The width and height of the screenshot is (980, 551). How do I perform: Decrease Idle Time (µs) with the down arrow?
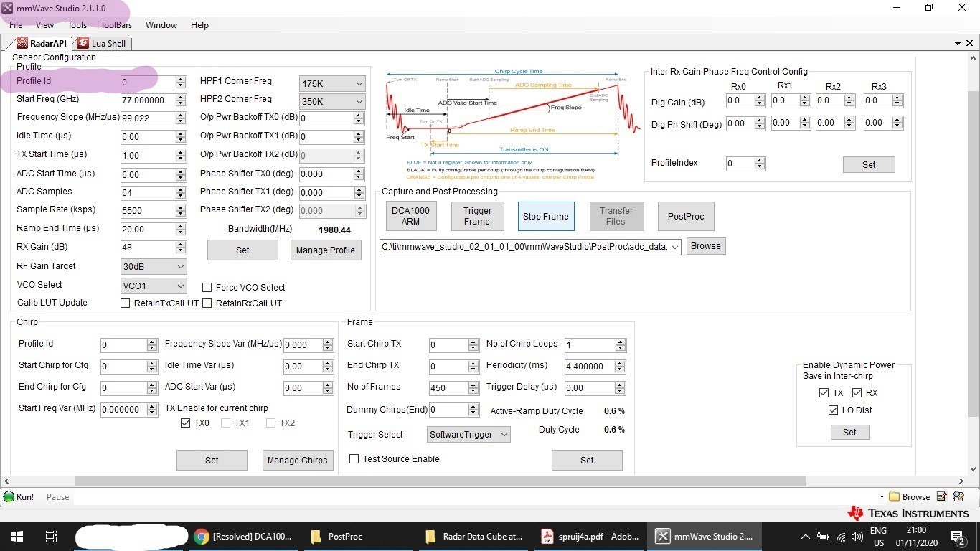tap(181, 141)
